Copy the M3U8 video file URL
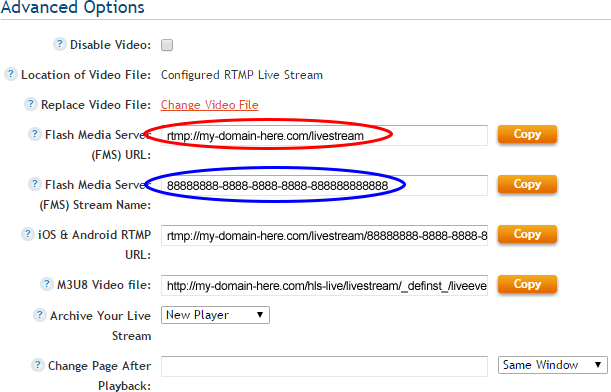611x392 pixels. coord(527,284)
